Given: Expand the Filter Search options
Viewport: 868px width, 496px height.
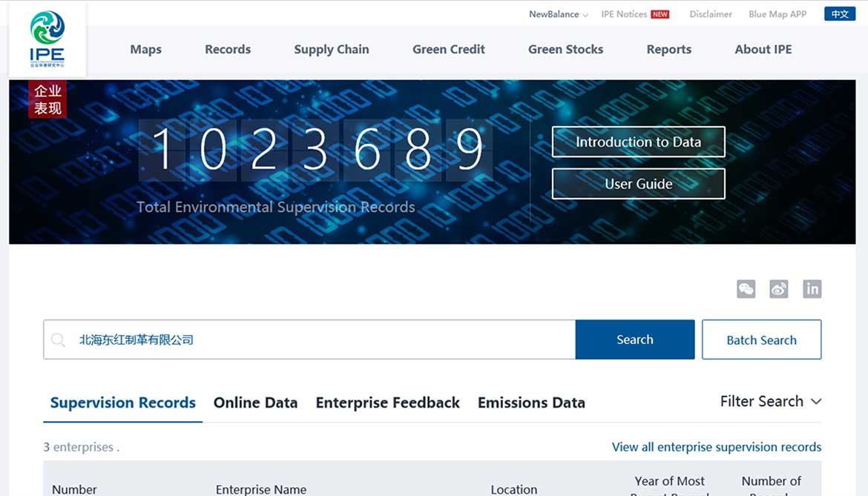Looking at the screenshot, I should point(770,401).
